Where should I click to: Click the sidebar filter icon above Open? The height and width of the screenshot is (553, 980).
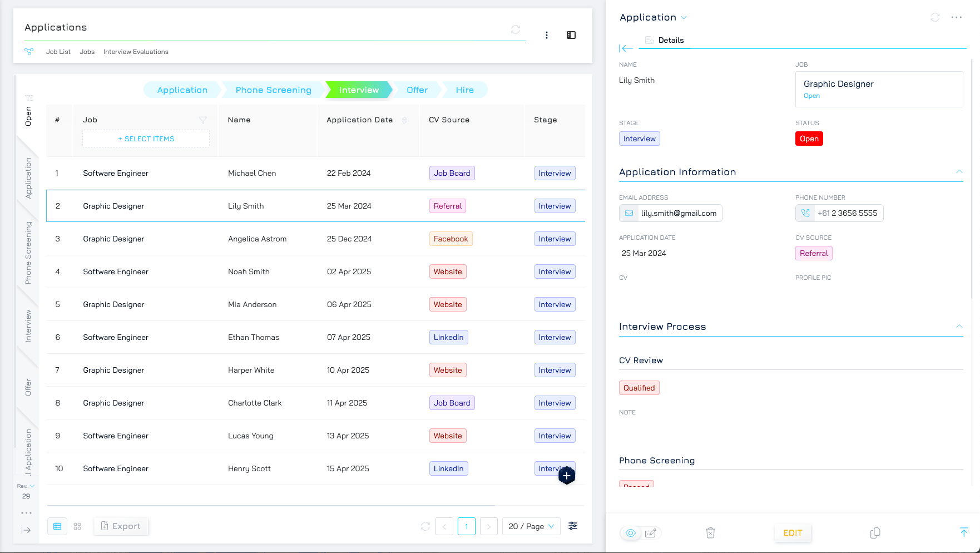29,98
